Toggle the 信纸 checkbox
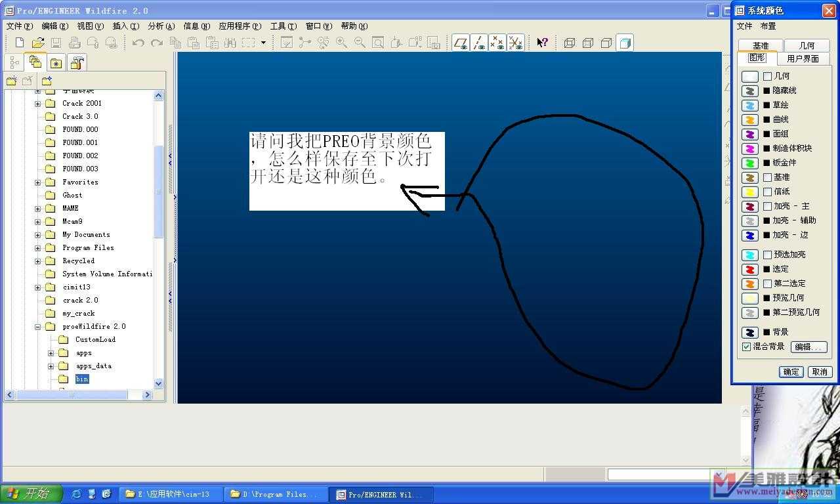This screenshot has width=840, height=504. coord(767,192)
